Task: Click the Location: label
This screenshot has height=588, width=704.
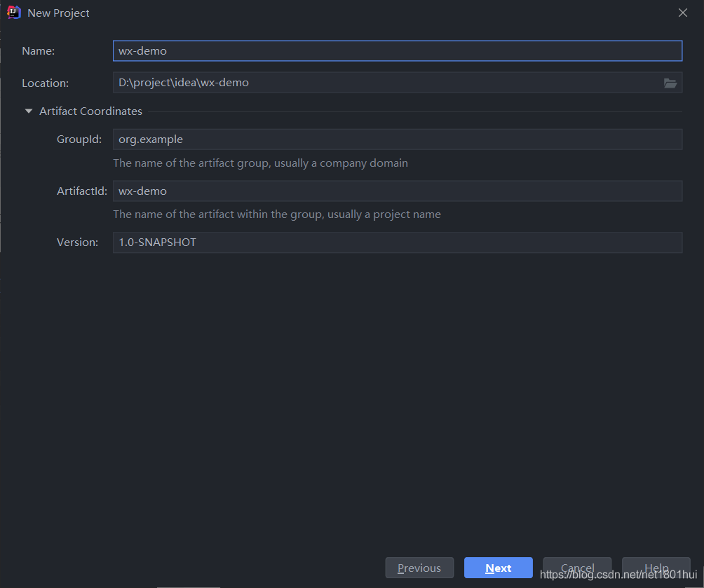Action: pyautogui.click(x=46, y=83)
